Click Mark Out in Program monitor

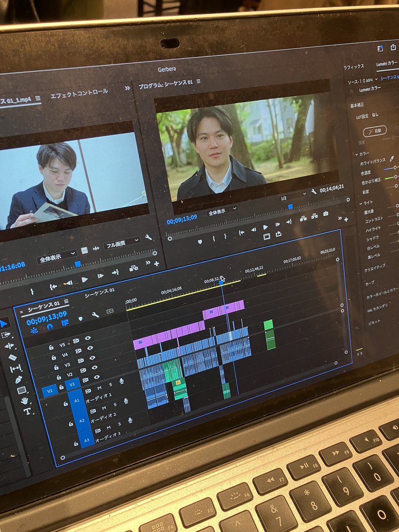point(225,236)
